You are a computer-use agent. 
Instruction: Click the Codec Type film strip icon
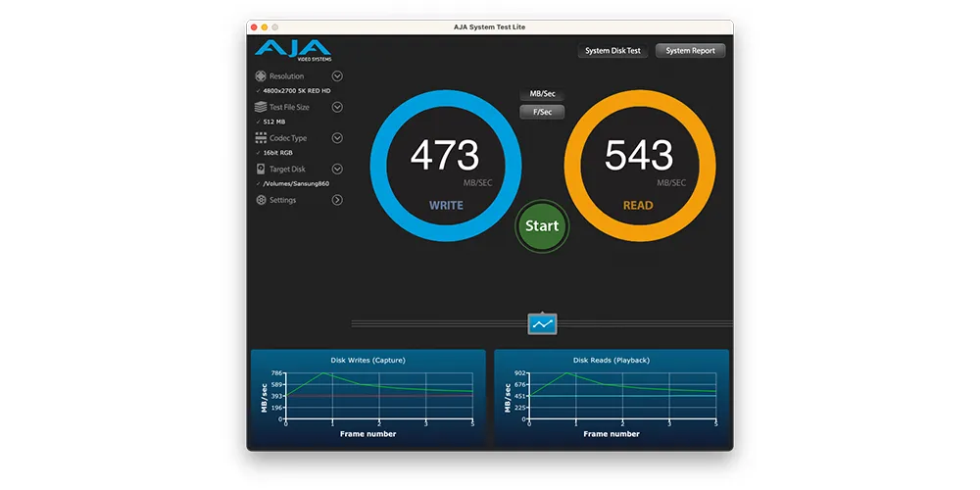coord(261,138)
